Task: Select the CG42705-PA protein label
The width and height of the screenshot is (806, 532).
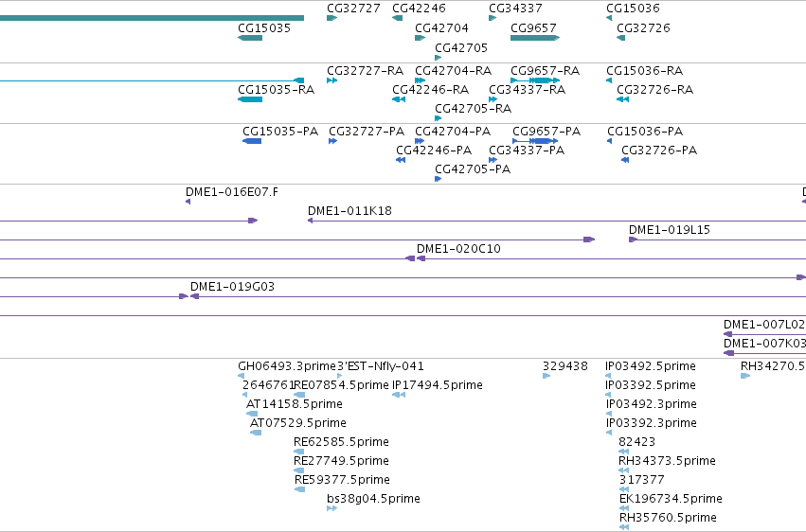Action: tap(473, 169)
